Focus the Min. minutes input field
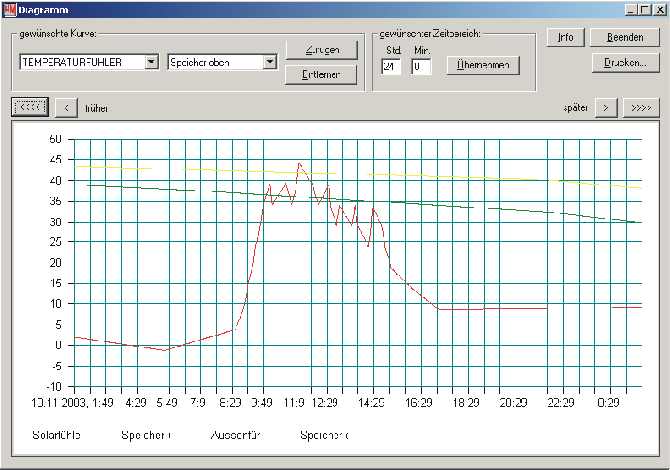670x470 pixels. pyautogui.click(x=420, y=67)
